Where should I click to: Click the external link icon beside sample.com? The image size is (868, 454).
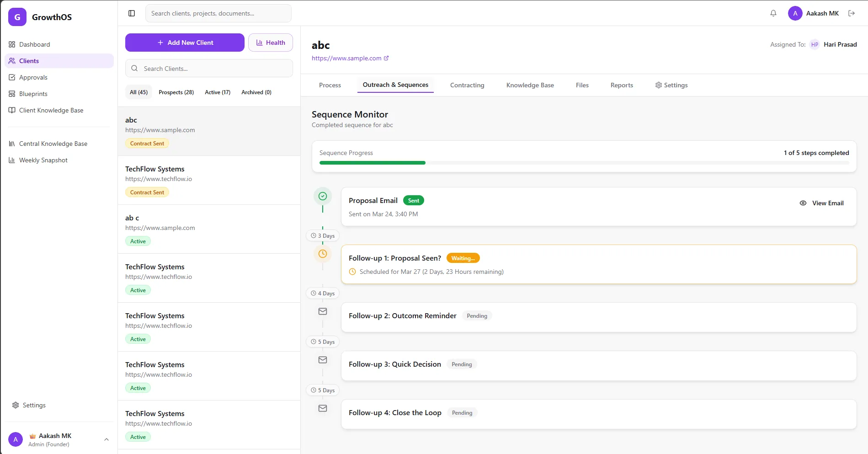[387, 58]
